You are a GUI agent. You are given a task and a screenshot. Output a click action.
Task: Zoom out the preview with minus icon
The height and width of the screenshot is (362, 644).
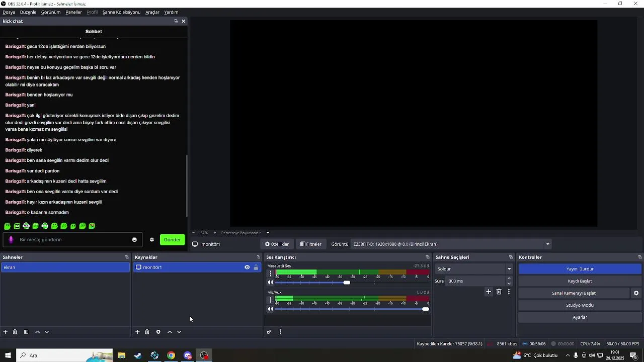pos(193,233)
